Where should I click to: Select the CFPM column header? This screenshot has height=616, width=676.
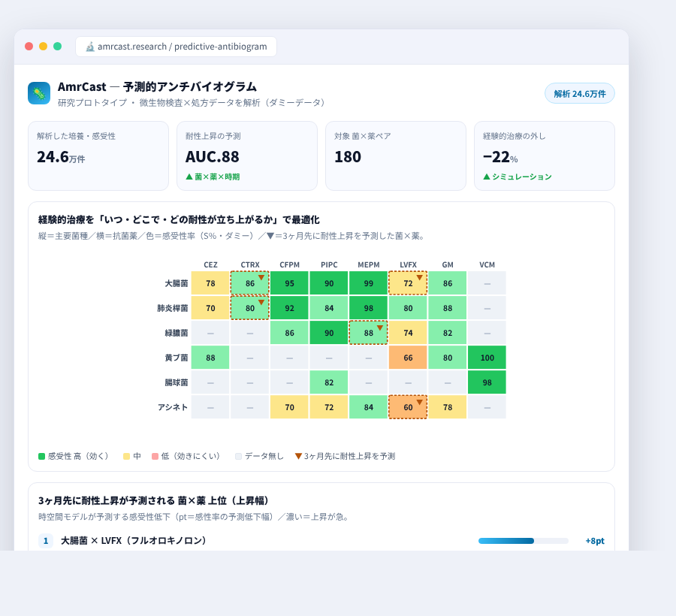(x=289, y=264)
